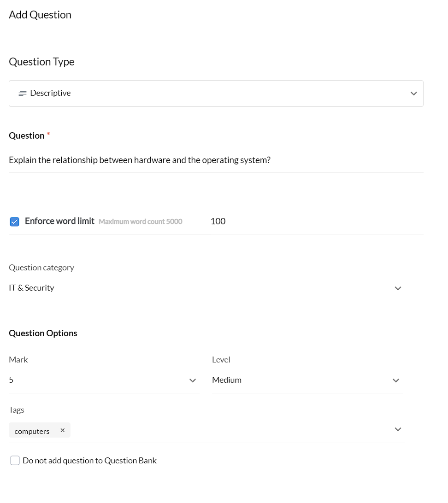Remove the computers tag with its X
Screen dimensions: 448x503
click(63, 430)
